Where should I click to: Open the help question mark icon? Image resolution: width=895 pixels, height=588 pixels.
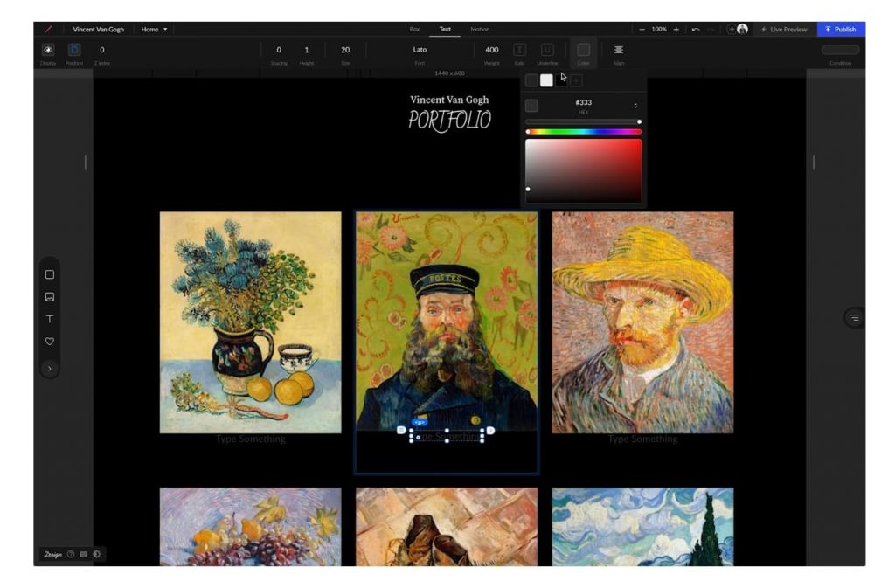point(71,554)
